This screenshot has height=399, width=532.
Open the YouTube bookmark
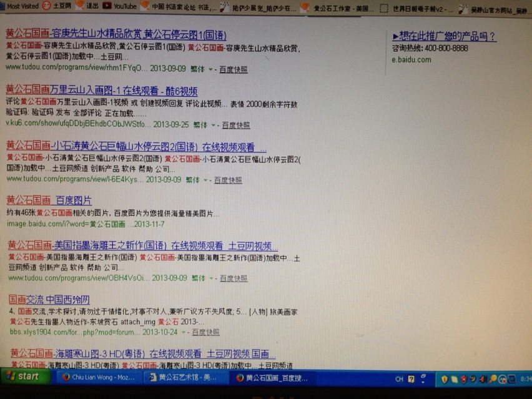119,6
